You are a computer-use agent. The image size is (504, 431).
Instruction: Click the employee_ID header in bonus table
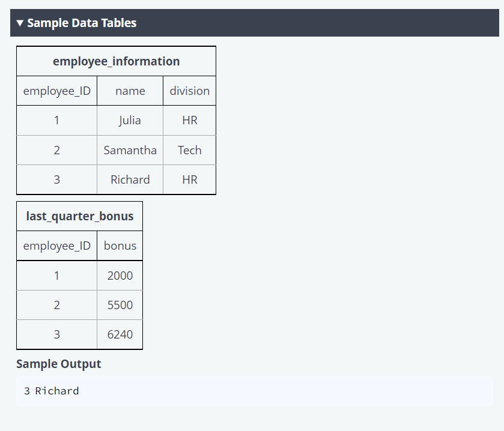[x=56, y=246]
